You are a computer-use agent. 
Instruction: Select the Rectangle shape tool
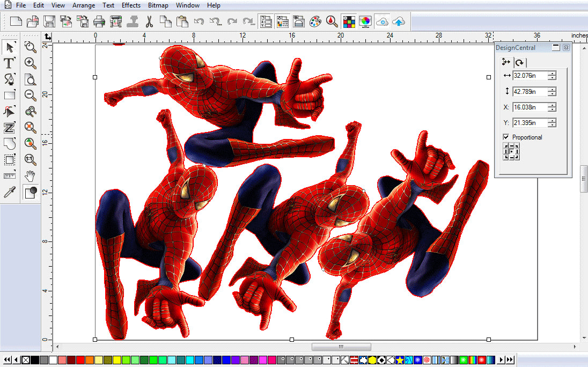[x=9, y=95]
